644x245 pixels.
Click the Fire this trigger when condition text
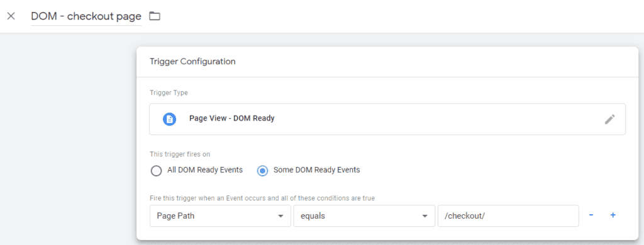[x=262, y=198]
